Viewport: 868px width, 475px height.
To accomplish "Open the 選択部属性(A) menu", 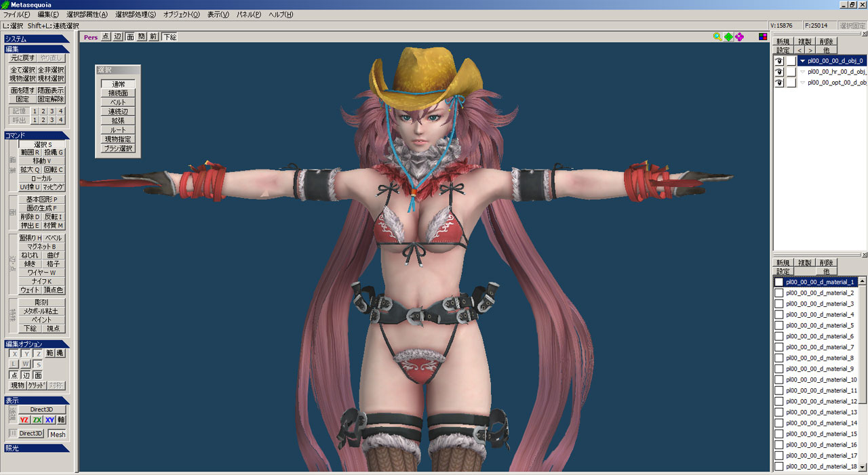I will coord(87,15).
